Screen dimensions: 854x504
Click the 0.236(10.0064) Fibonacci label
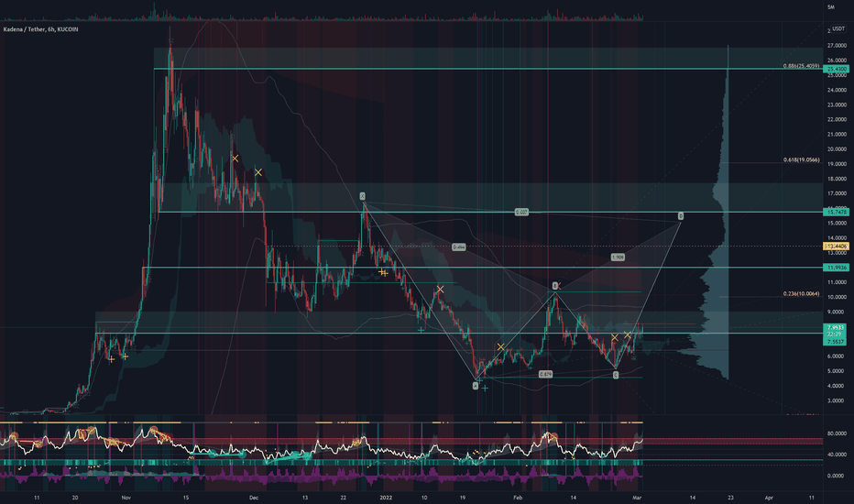tap(801, 293)
